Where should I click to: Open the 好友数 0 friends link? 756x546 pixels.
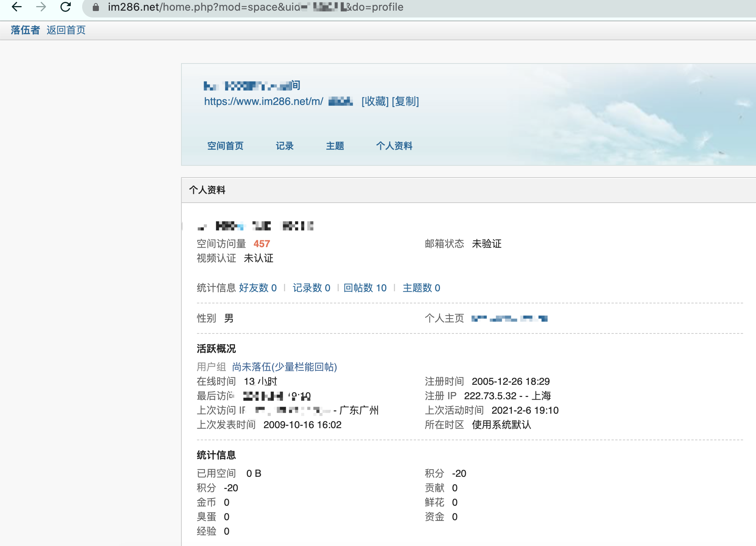click(257, 288)
